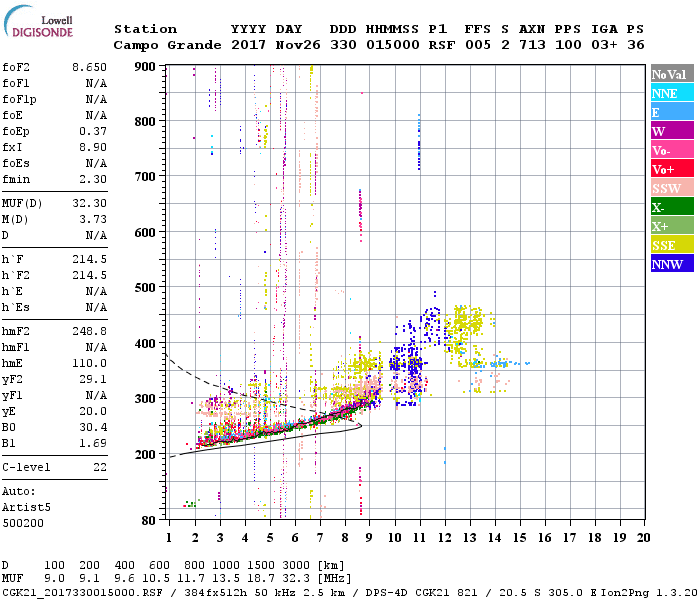Image resolution: width=700 pixels, height=600 pixels.
Task: Click the yF2 value 29.1
Action: [x=93, y=379]
